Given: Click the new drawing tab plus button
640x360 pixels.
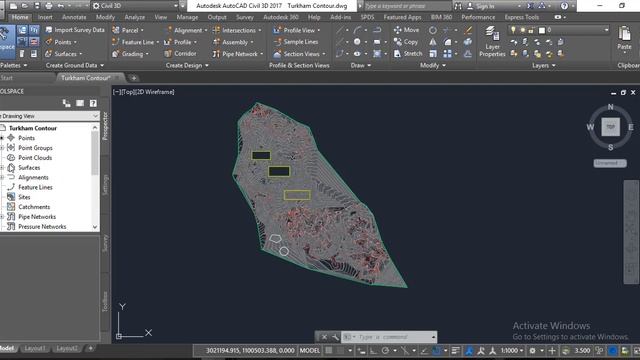Looking at the screenshot, I should (x=133, y=78).
